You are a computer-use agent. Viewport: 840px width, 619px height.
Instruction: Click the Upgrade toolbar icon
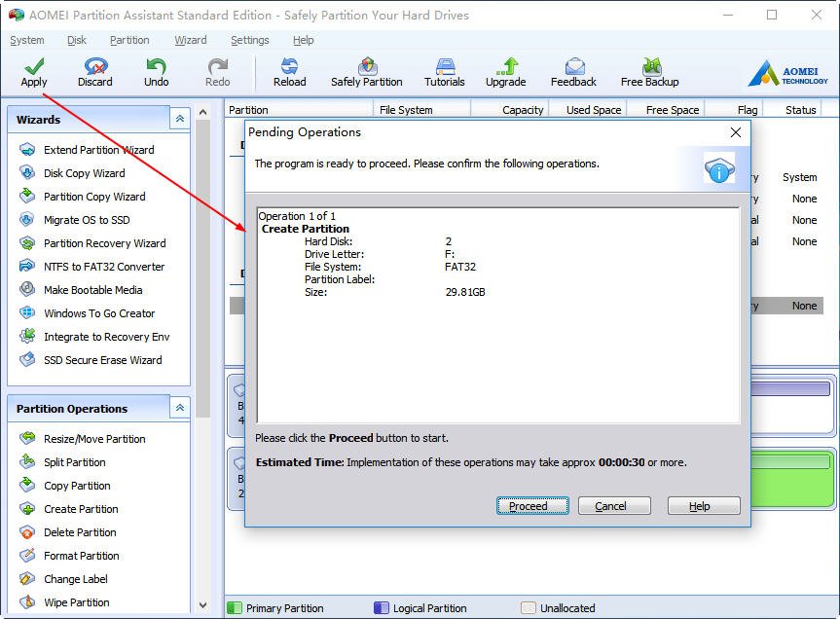point(505,72)
